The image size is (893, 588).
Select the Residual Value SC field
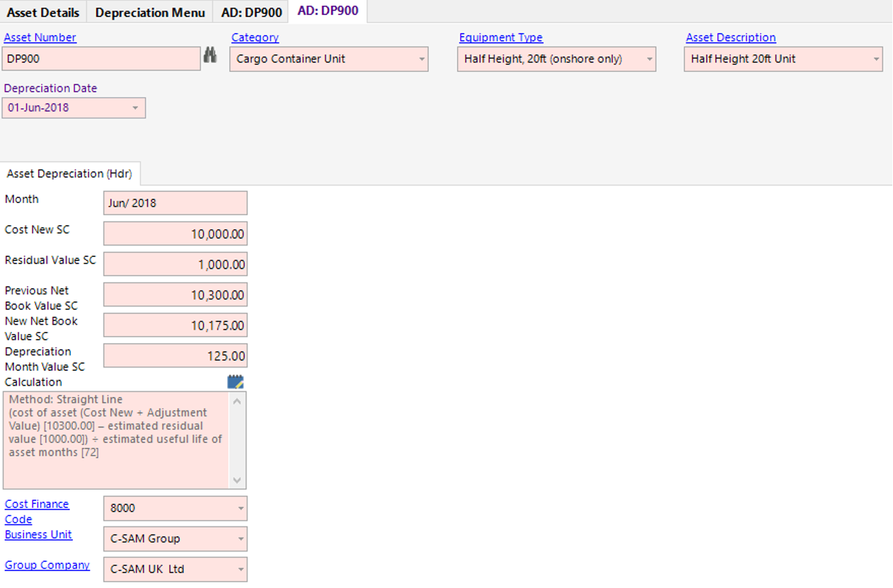(175, 264)
